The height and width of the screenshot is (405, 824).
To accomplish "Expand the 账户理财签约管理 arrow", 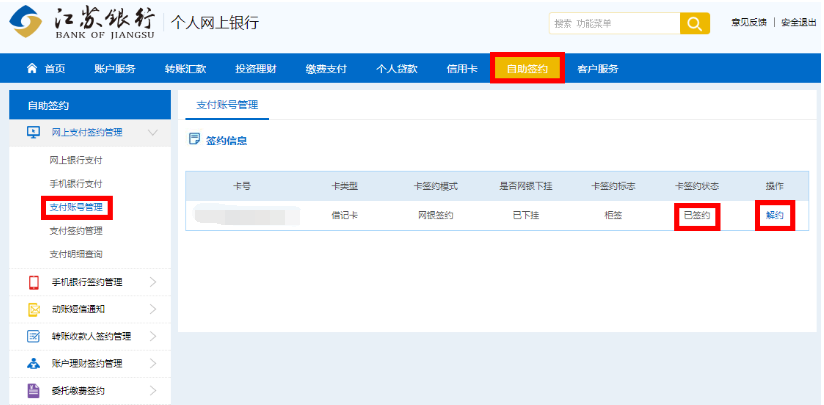I will coord(152,363).
